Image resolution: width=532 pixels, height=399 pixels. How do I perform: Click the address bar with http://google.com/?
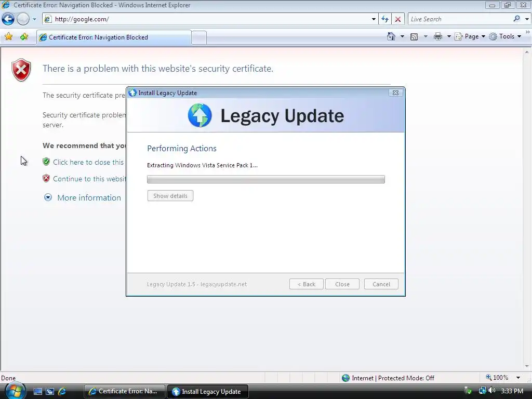point(206,19)
